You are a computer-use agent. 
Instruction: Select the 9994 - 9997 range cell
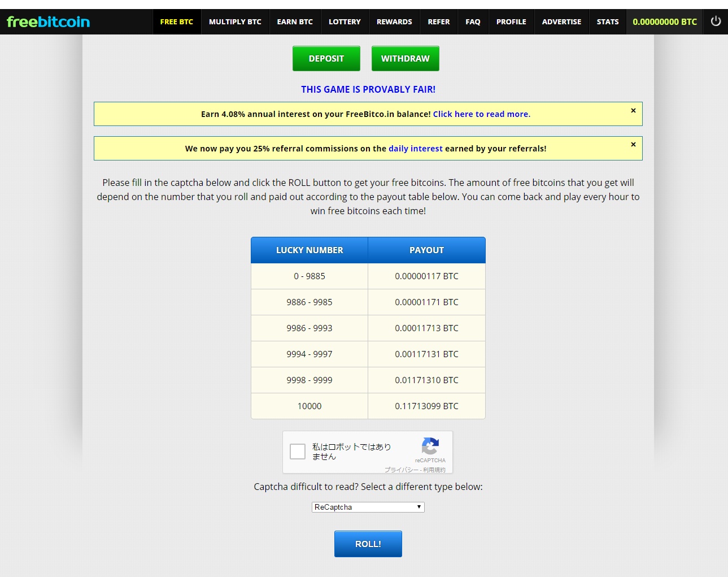(x=309, y=354)
